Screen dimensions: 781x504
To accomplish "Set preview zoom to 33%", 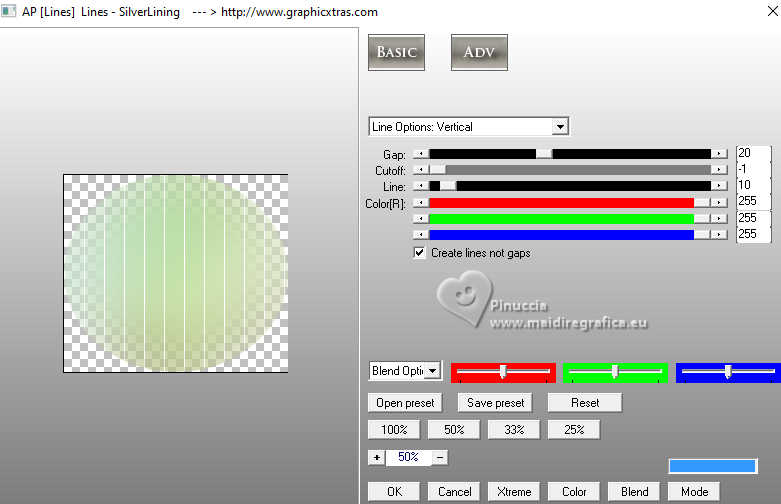I will click(x=514, y=430).
